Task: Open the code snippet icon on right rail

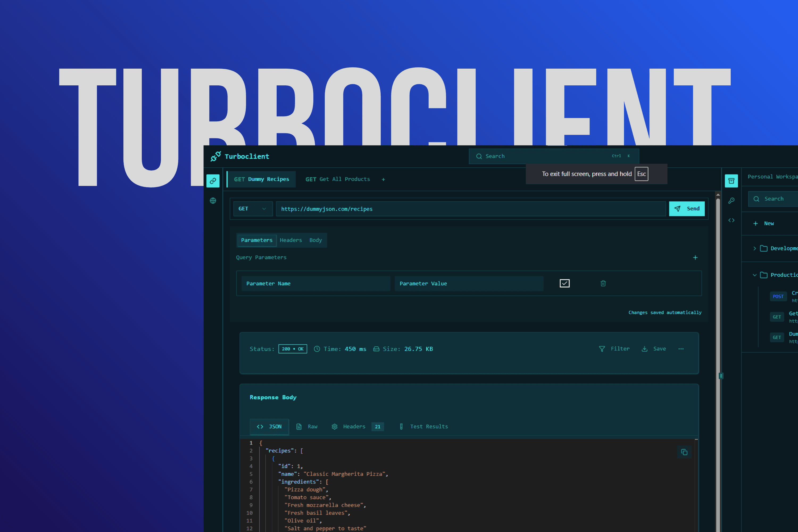Action: pos(731,220)
